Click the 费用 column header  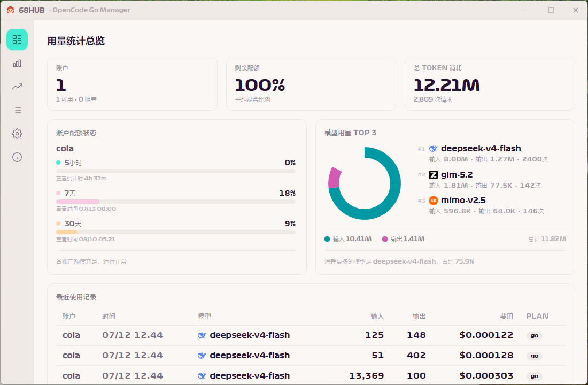pos(506,317)
